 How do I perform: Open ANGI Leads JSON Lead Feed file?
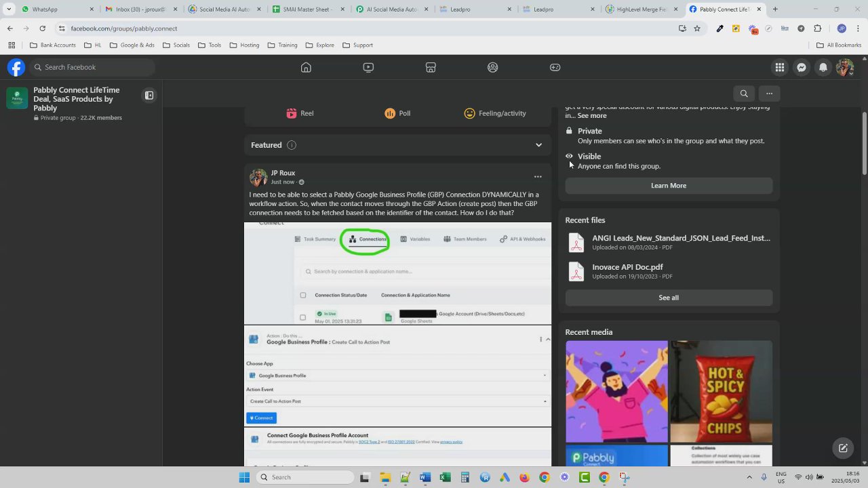681,238
